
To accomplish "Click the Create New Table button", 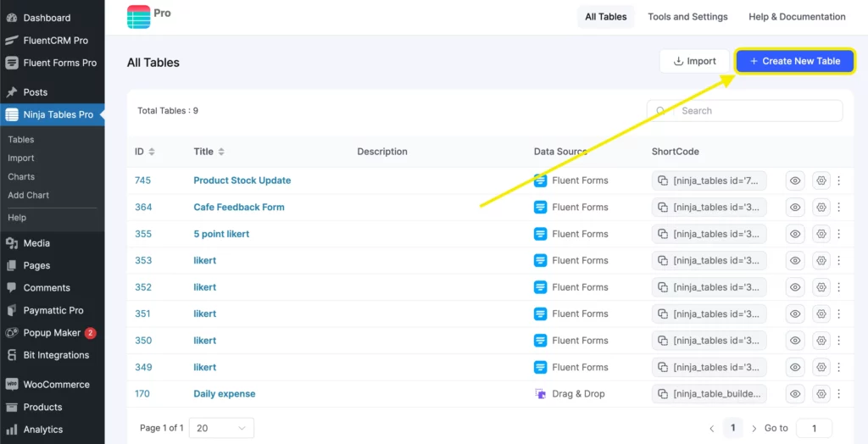I will [795, 61].
